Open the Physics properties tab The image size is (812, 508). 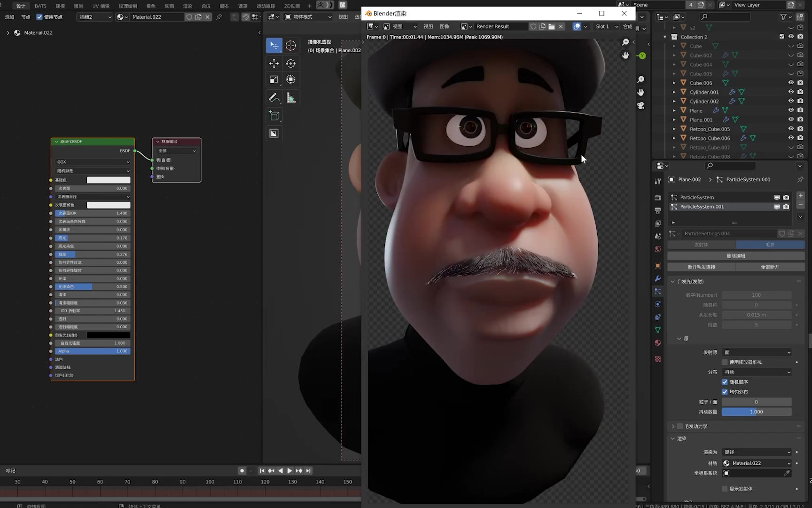(657, 304)
